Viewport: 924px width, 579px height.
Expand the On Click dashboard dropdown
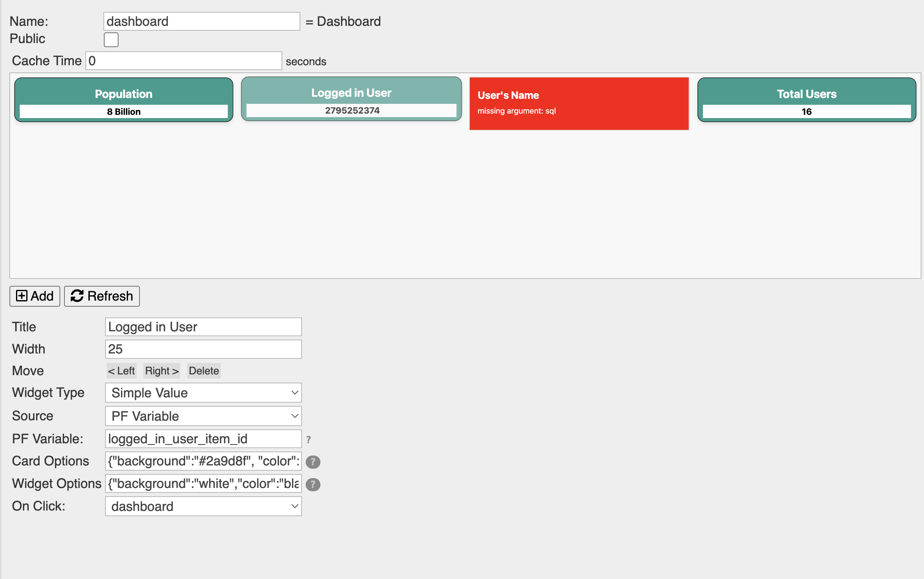pyautogui.click(x=203, y=506)
